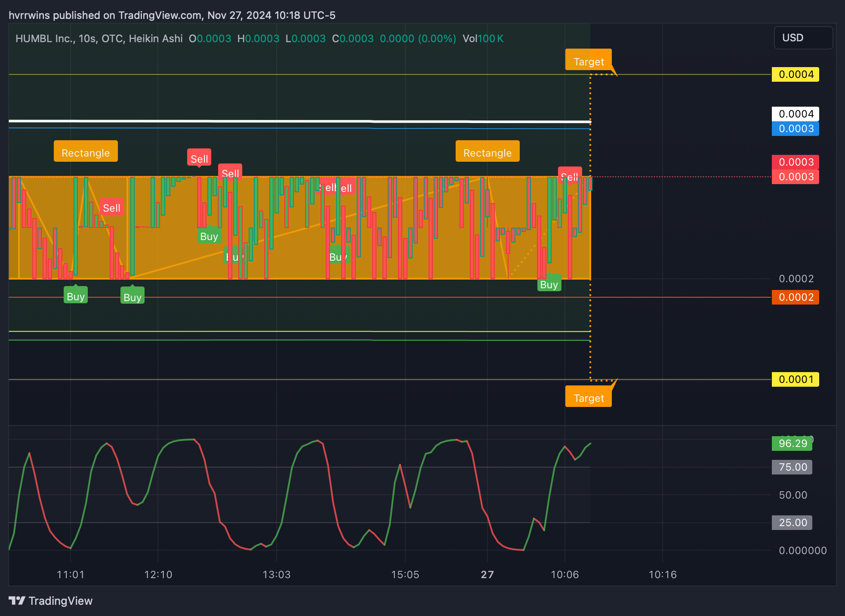
Task: Click the 10:06 time axis label
Action: 564,575
